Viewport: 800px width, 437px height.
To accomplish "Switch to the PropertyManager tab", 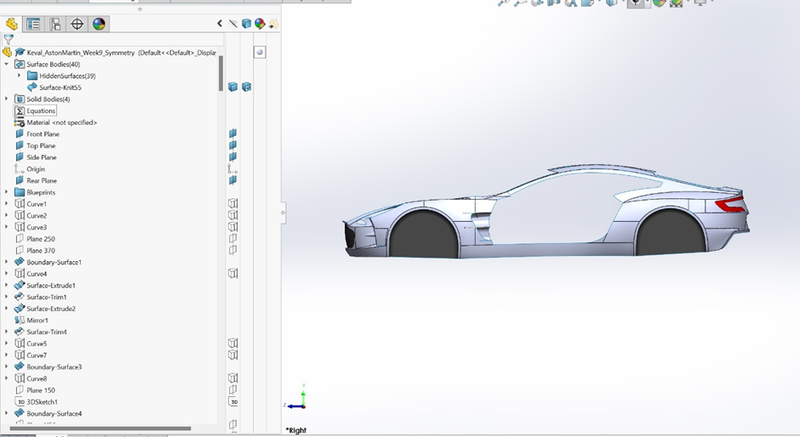I will pos(33,24).
